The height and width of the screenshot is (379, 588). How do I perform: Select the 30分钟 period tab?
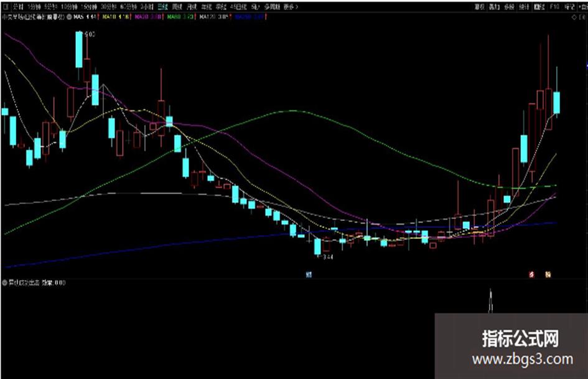pyautogui.click(x=109, y=7)
